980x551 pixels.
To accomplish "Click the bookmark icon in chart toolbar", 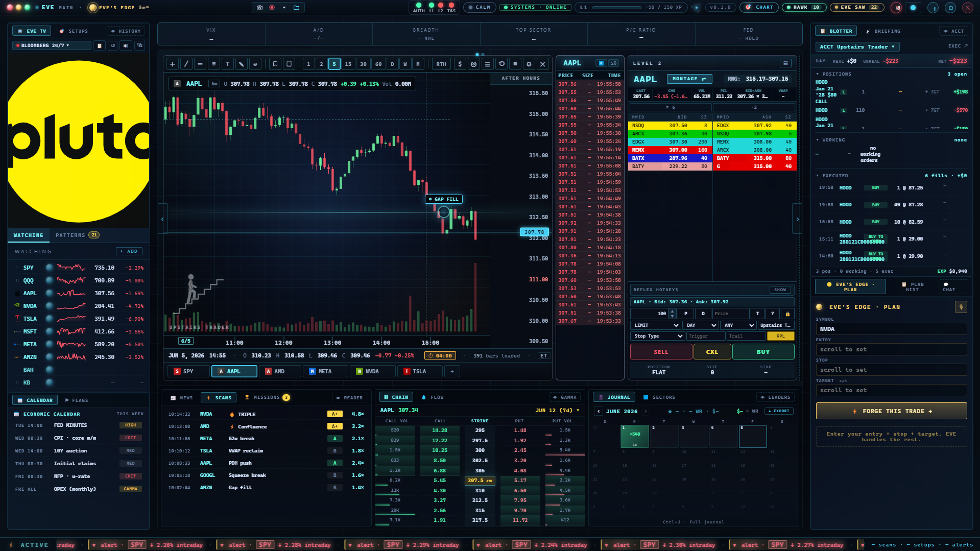I will (x=275, y=64).
